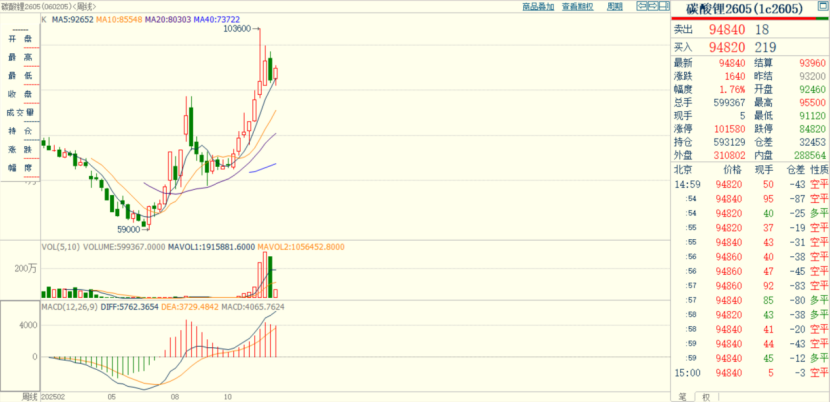This screenshot has width=831, height=403.
Task: Select the MA20:80303 legend label
Action: point(167,20)
